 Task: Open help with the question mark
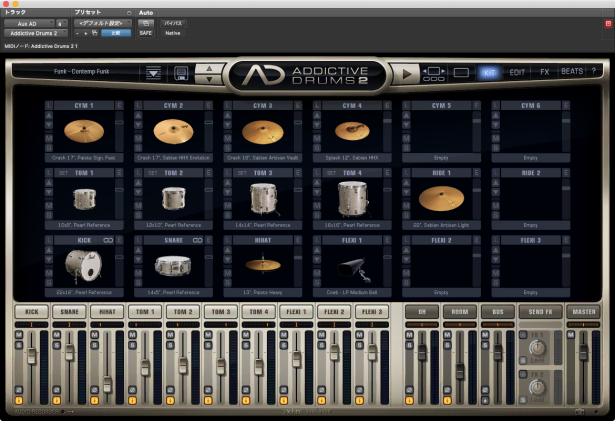(593, 71)
